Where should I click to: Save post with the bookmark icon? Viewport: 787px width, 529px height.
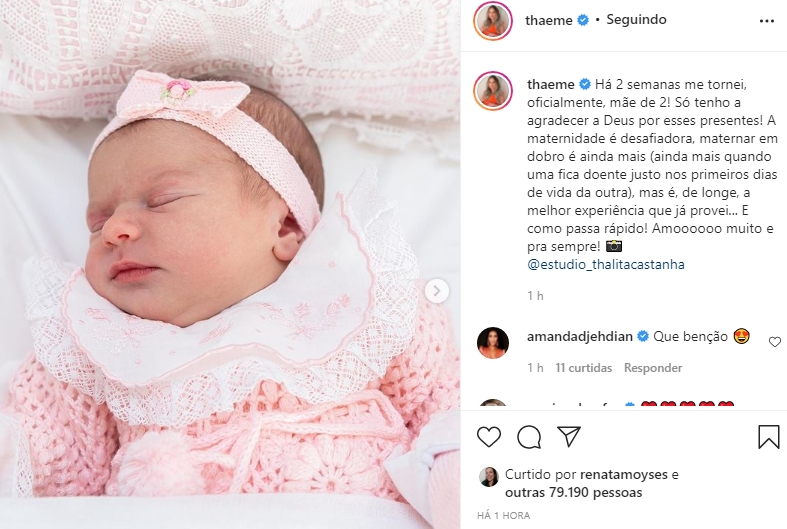[768, 436]
